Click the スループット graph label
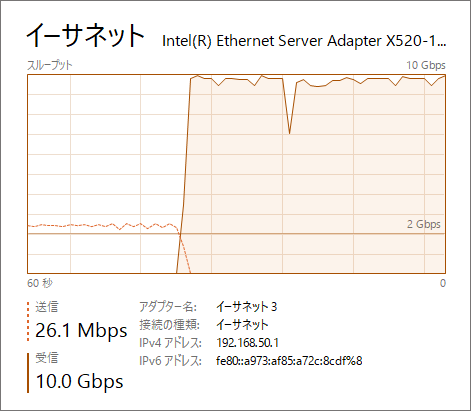This screenshot has width=471, height=411. point(50,65)
